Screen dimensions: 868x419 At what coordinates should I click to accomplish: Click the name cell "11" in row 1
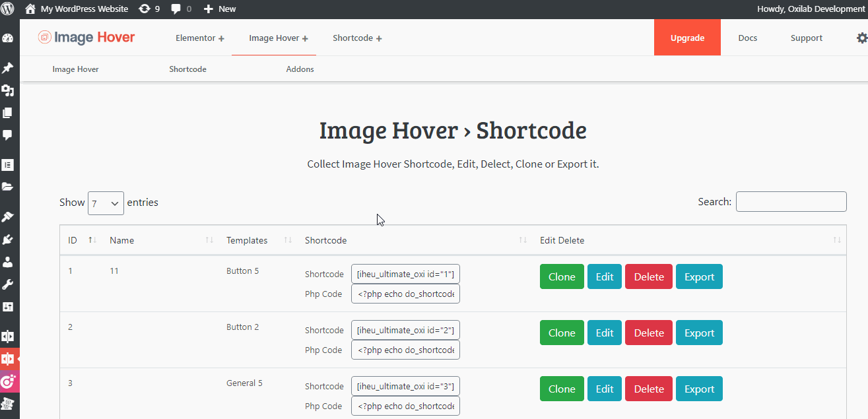pyautogui.click(x=114, y=271)
